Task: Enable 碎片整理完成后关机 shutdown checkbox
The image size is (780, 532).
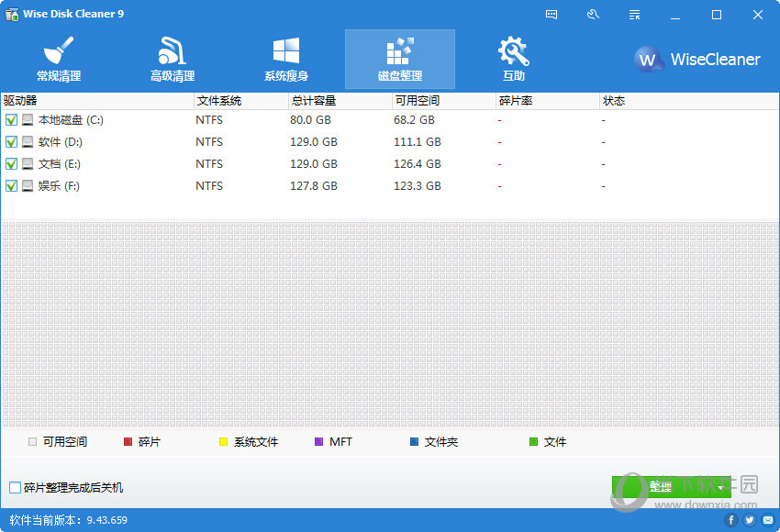Action: (x=15, y=488)
